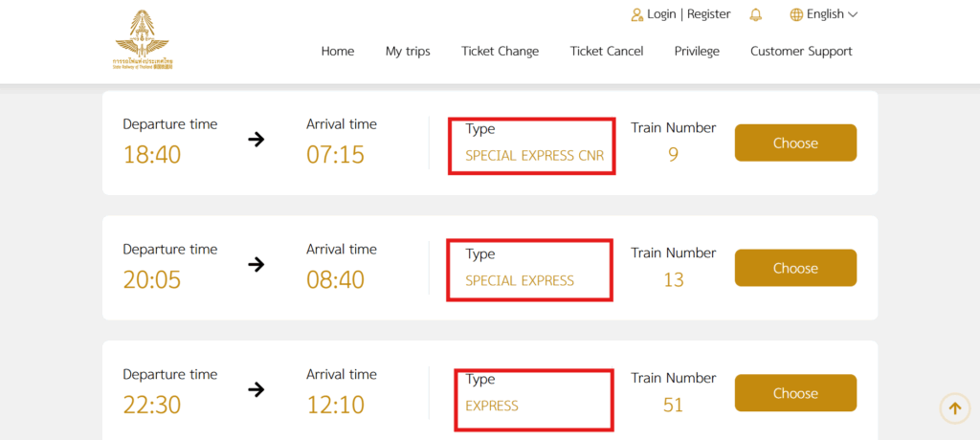Click the SPECIAL EXPRESS CNR type label
980x440 pixels.
point(534,155)
